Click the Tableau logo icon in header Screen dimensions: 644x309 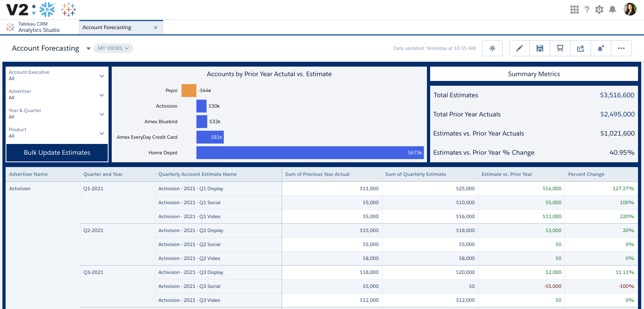click(x=69, y=10)
